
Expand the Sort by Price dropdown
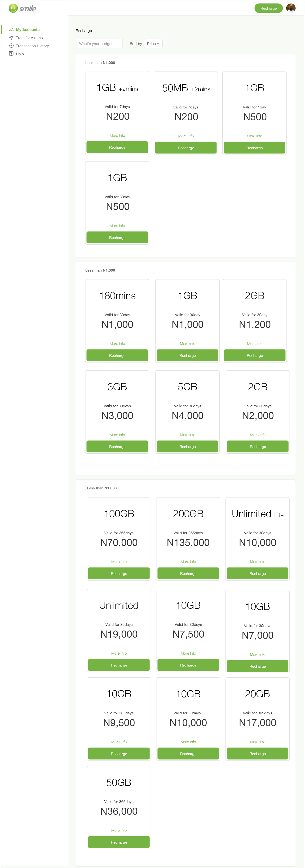click(153, 44)
